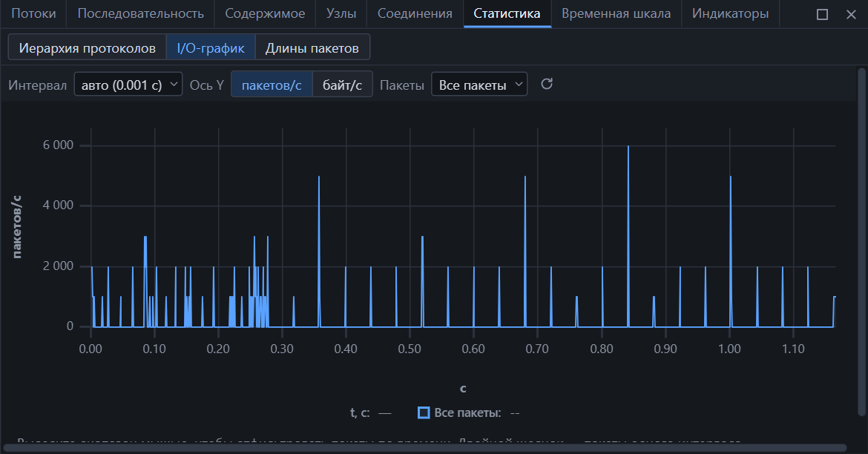Click the 'Интервал' label

[38, 85]
